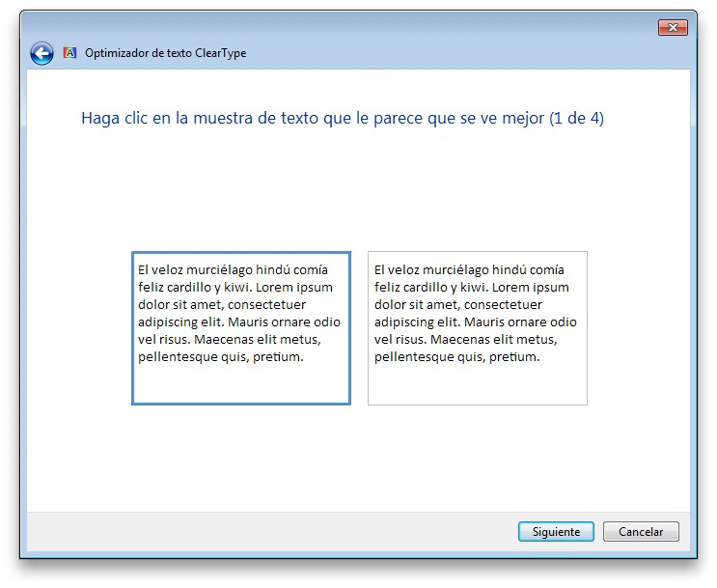Click the ClearType app icon in title bar
This screenshot has width=717, height=588.
point(69,53)
